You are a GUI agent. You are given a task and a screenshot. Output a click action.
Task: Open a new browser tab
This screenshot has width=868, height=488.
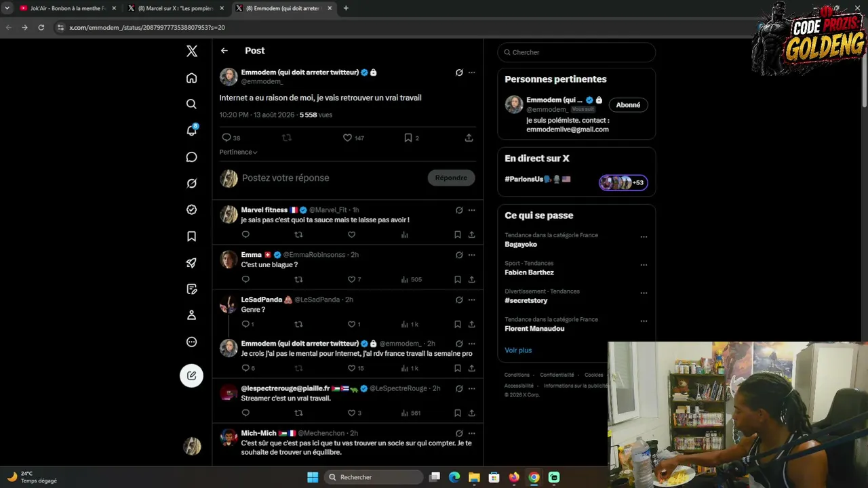click(x=346, y=8)
